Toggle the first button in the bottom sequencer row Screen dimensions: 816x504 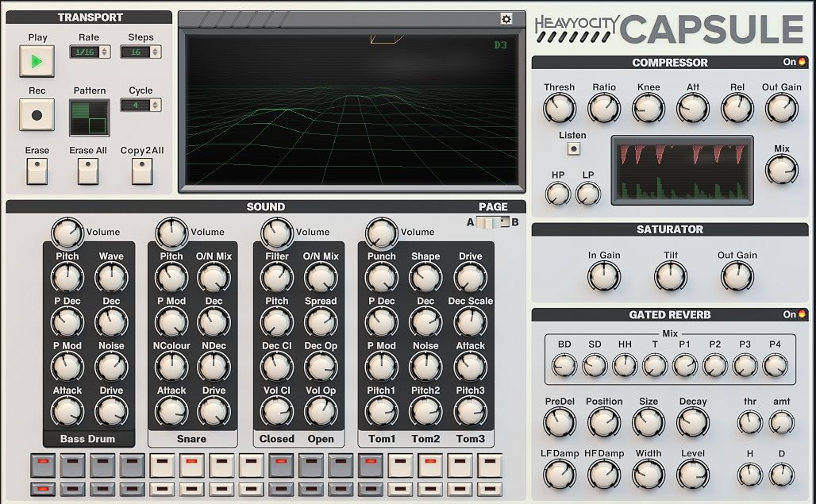tap(43, 489)
